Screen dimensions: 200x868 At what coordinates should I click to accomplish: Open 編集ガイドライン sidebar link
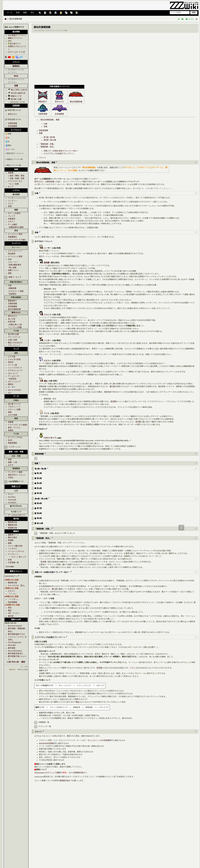[x=15, y=38]
